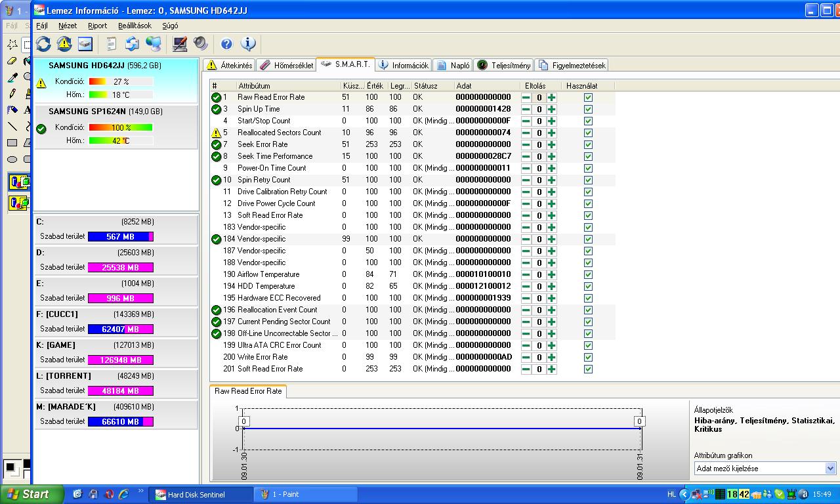Viewport: 840px width, 504px height.
Task: Increase offset for Raw Read Error Rate
Action: coord(551,97)
